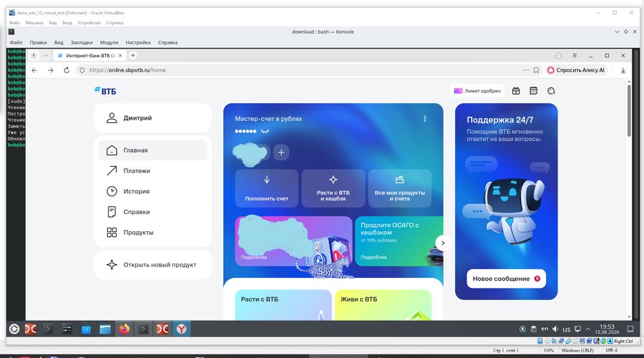This screenshot has width=644, height=358.
Task: Show next promo with the carousel arrow
Action: coord(443,243)
